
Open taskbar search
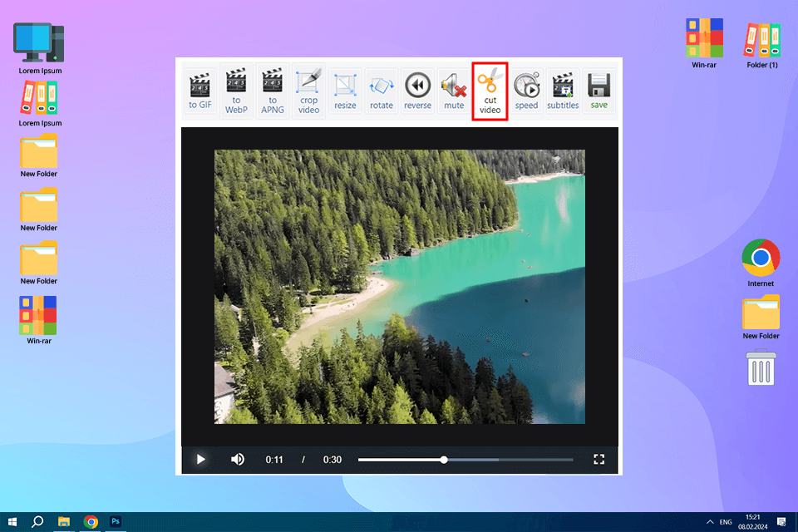click(37, 522)
